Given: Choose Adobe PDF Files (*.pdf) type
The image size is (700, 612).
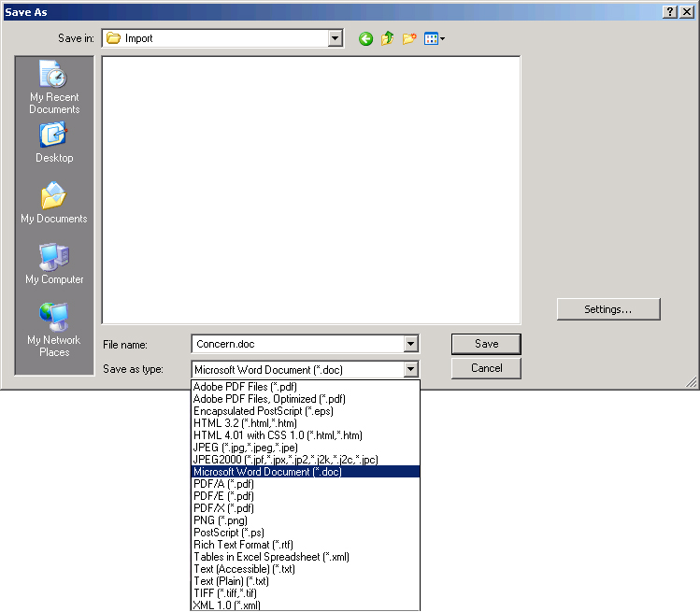Looking at the screenshot, I should (x=306, y=387).
